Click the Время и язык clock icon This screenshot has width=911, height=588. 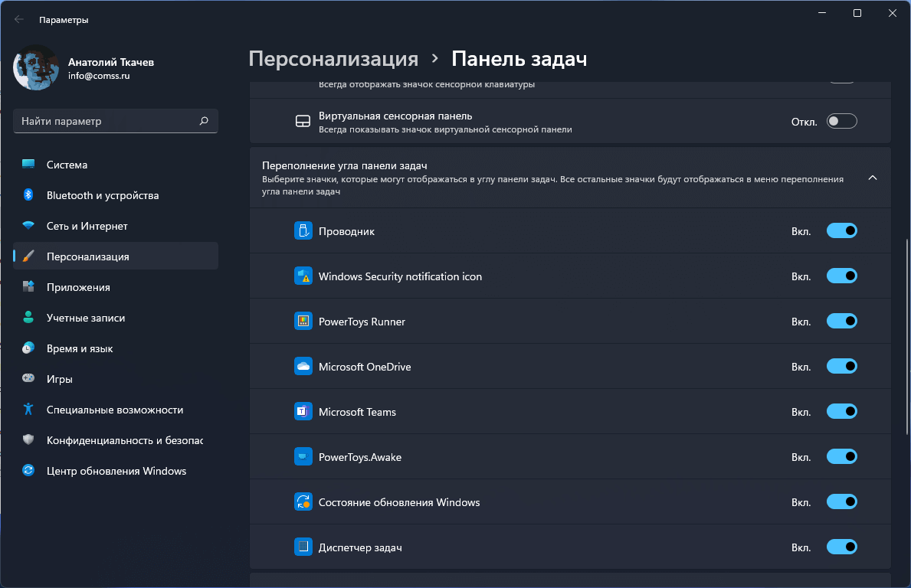pos(28,348)
